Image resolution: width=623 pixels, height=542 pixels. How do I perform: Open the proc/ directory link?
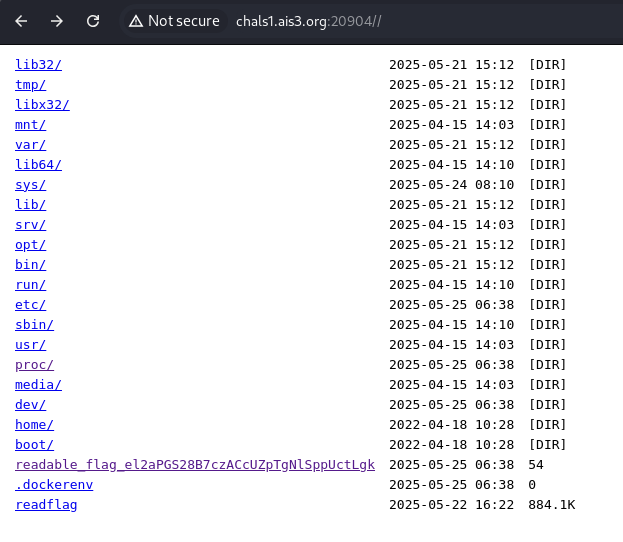pos(34,365)
